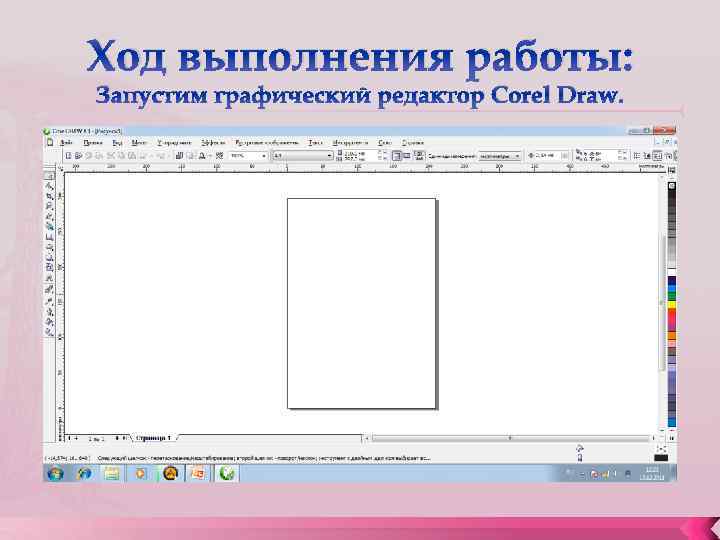This screenshot has width=720, height=540.
Task: Open the Окно menu
Action: [385, 142]
